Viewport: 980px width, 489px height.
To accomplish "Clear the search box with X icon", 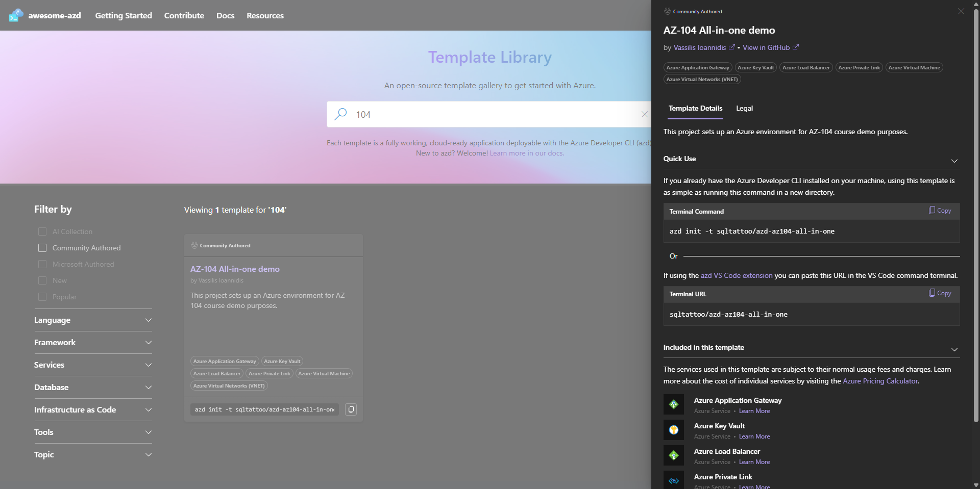I will click(644, 114).
